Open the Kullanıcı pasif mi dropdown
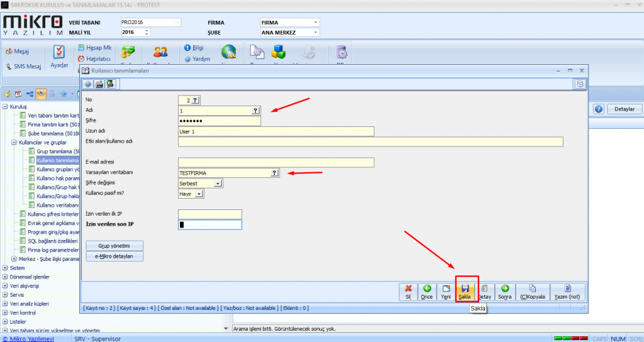Screen dimensions: 644x342 tap(199, 194)
